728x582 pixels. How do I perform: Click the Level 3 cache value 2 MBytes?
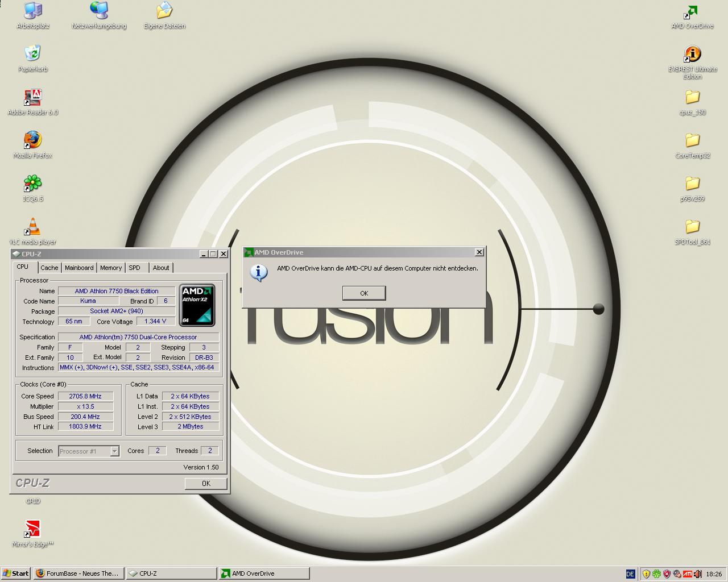click(191, 427)
